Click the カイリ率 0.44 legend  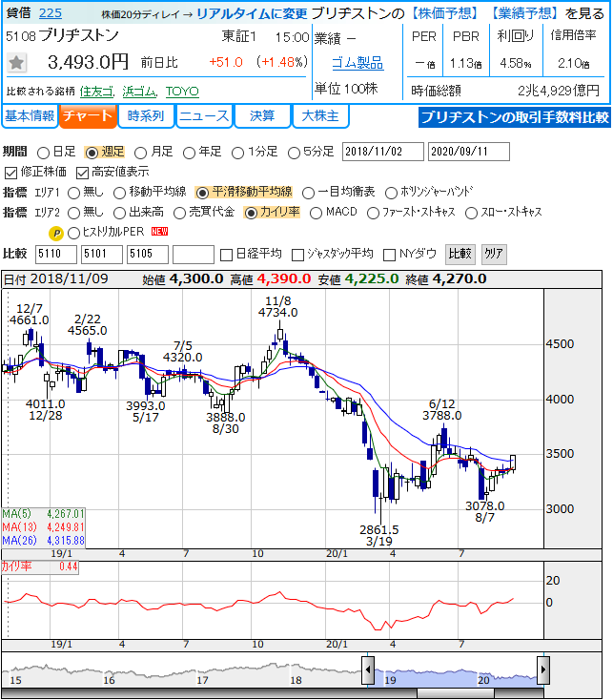tap(40, 567)
